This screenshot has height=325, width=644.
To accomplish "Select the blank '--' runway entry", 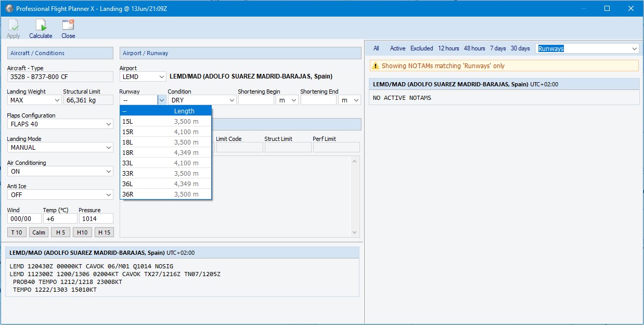I will click(x=165, y=111).
